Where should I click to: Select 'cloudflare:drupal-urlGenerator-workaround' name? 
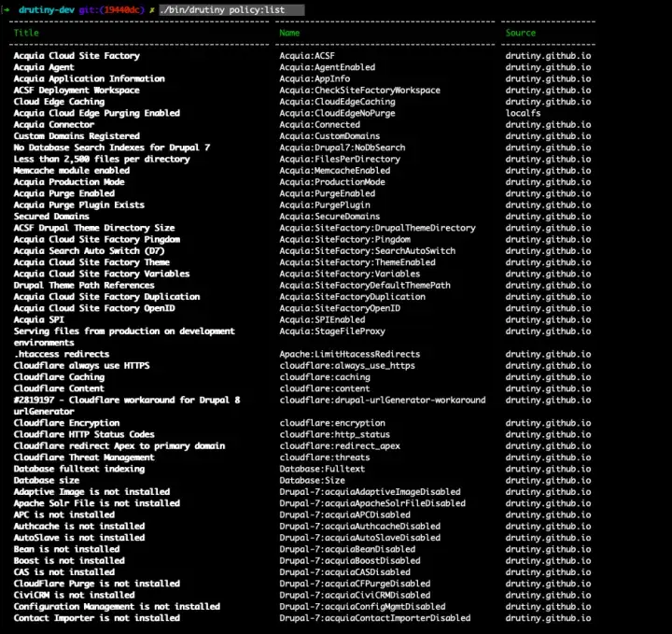[383, 401]
